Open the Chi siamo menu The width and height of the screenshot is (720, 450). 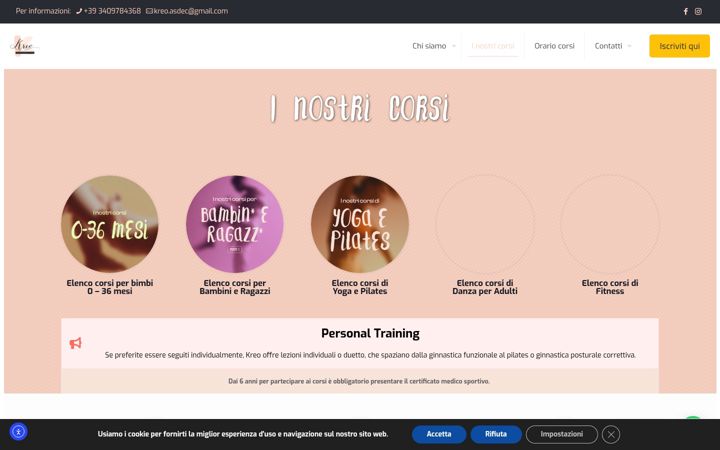tap(429, 46)
